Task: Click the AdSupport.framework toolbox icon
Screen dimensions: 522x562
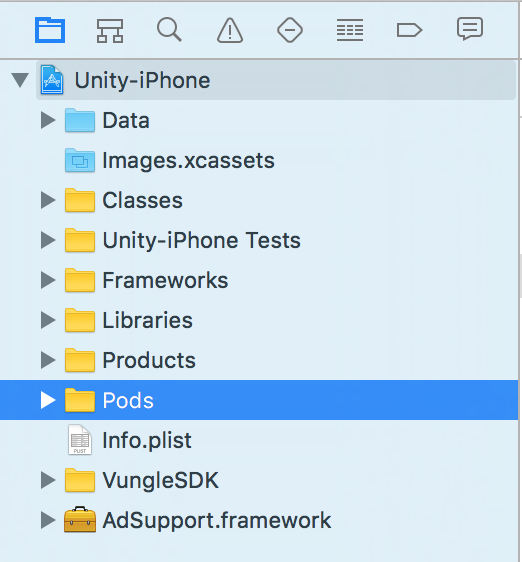Action: 80,519
